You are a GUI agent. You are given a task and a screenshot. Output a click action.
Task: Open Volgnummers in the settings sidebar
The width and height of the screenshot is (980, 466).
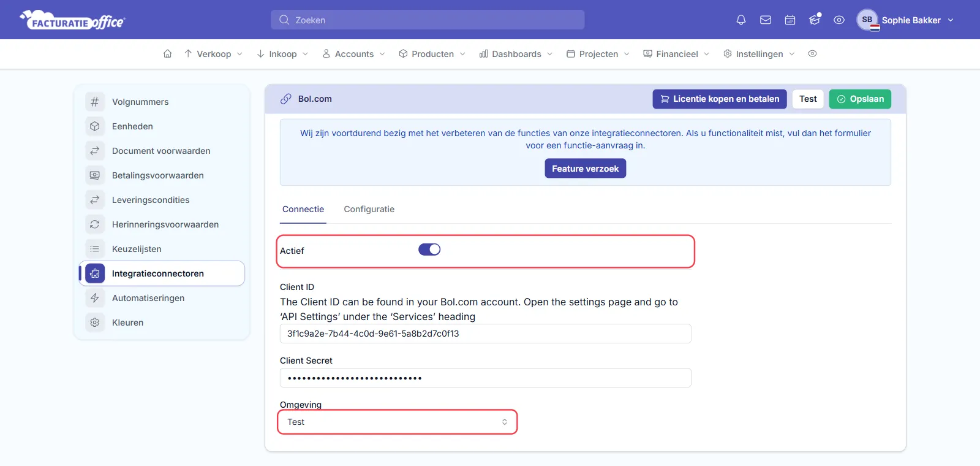(x=162, y=102)
